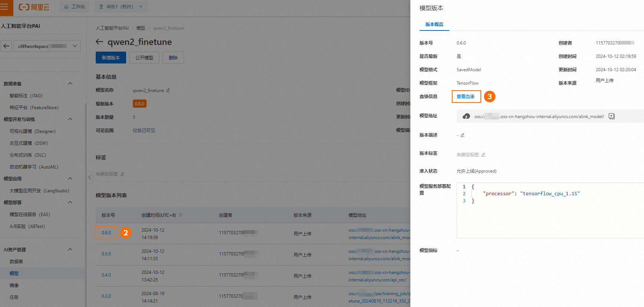Click the 新增版本 button

pos(111,58)
